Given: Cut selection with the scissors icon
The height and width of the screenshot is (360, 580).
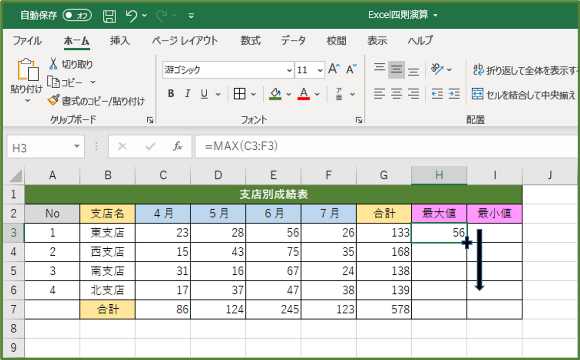Looking at the screenshot, I should pos(53,64).
